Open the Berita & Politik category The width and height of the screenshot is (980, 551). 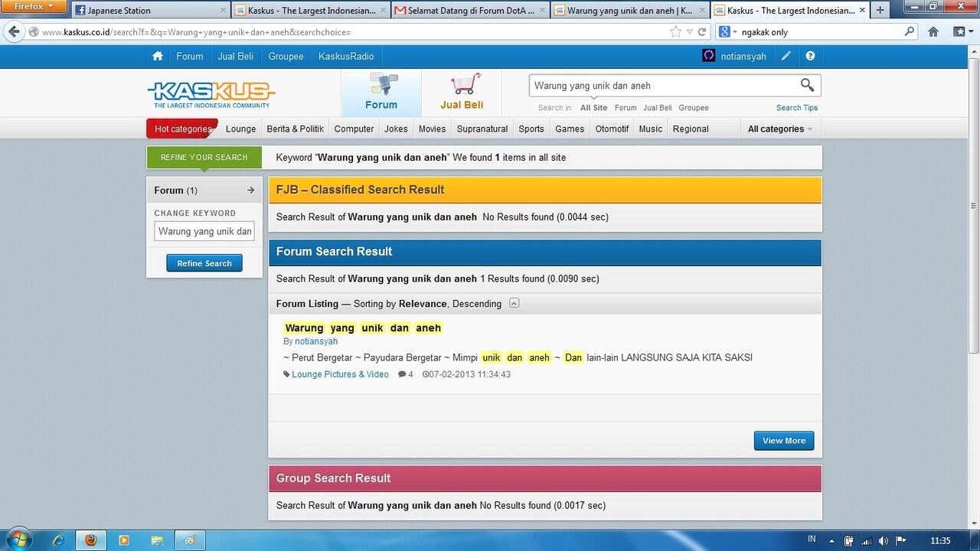(x=295, y=129)
